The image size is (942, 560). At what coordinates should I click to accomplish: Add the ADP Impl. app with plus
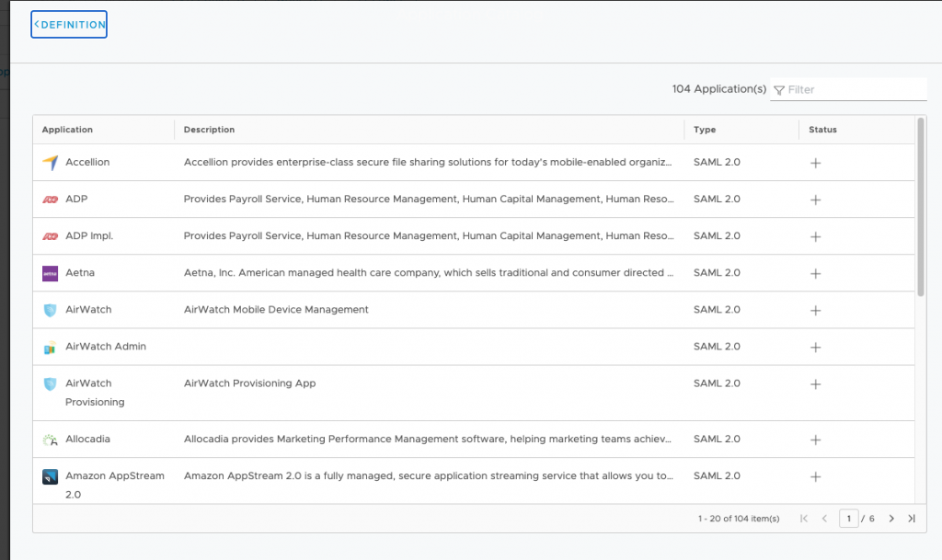coord(815,236)
